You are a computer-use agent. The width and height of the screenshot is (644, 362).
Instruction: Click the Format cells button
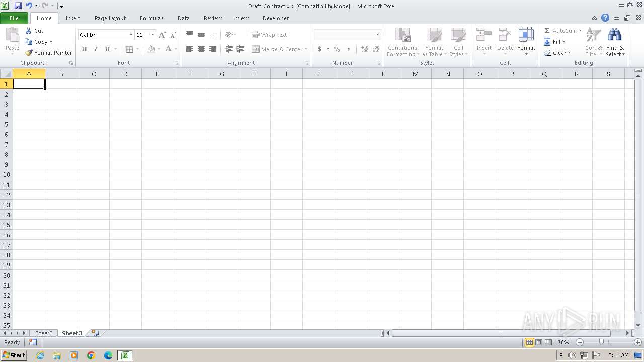(x=526, y=42)
